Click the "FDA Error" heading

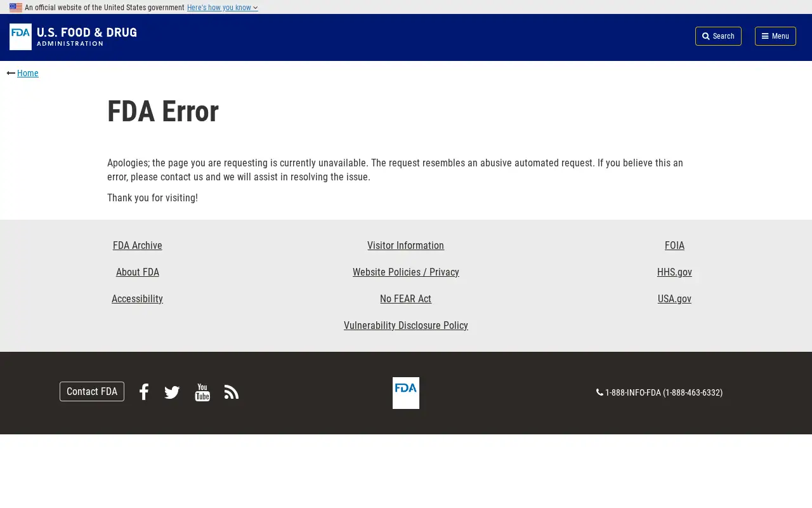pos(163,112)
